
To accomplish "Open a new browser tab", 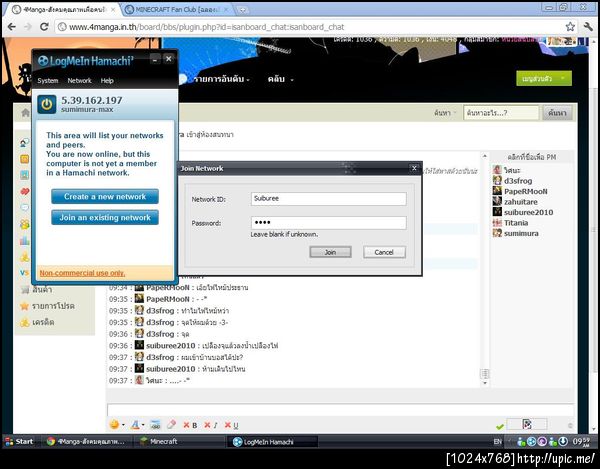I will [x=242, y=10].
